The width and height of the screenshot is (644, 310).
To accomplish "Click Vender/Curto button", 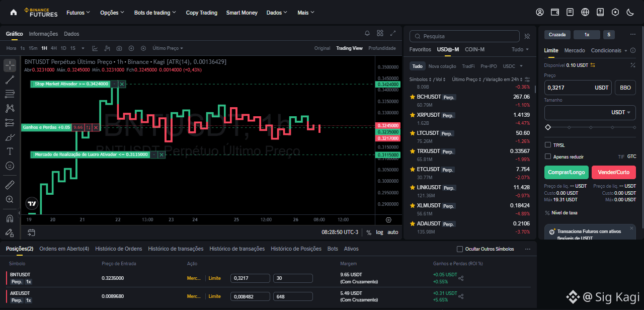I will [614, 172].
